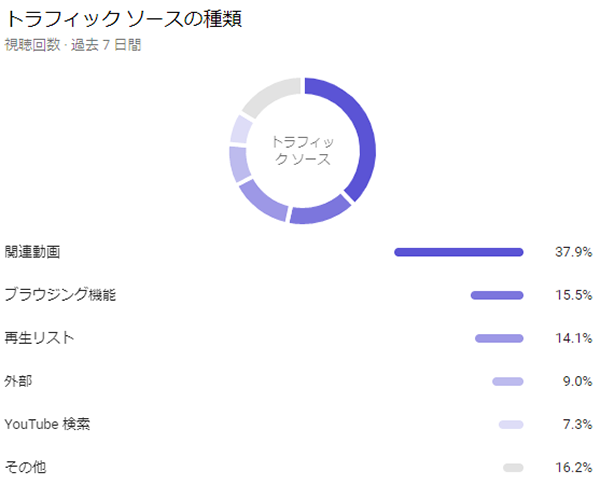Click the 外部 donut segment
600x485 pixels.
(x=239, y=164)
